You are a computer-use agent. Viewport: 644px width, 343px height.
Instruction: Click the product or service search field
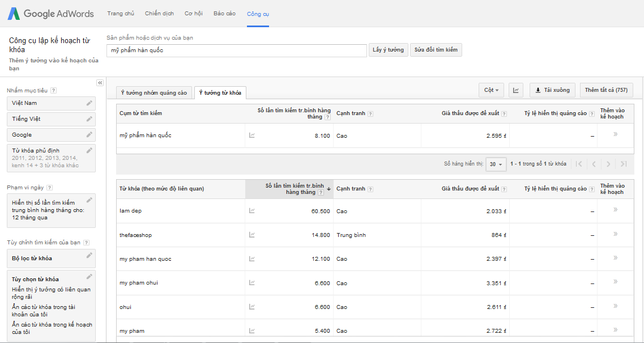click(x=237, y=50)
